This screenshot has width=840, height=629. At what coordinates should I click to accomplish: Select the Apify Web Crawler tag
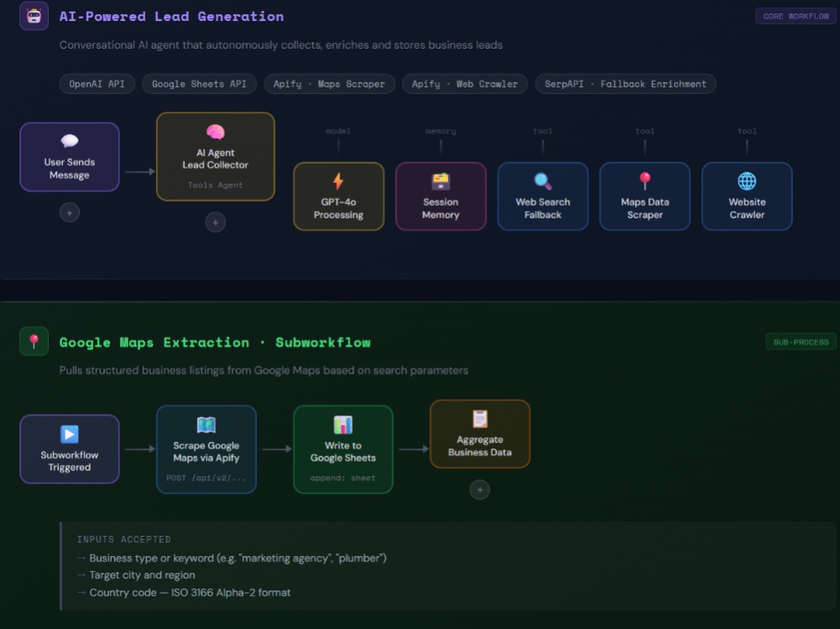[x=465, y=84]
